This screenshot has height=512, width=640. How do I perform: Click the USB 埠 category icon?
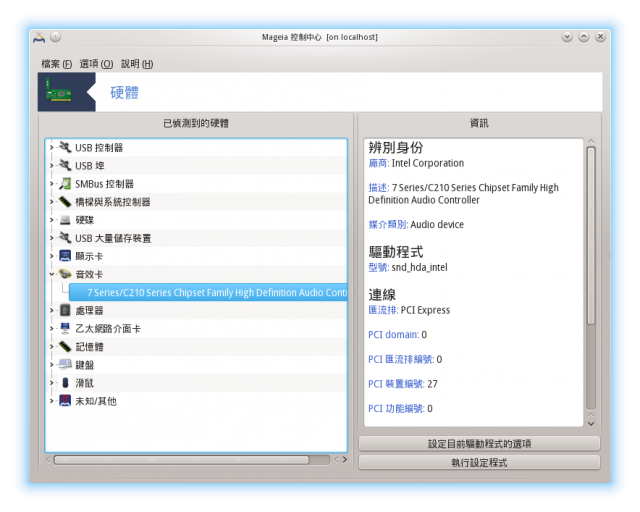click(65, 165)
